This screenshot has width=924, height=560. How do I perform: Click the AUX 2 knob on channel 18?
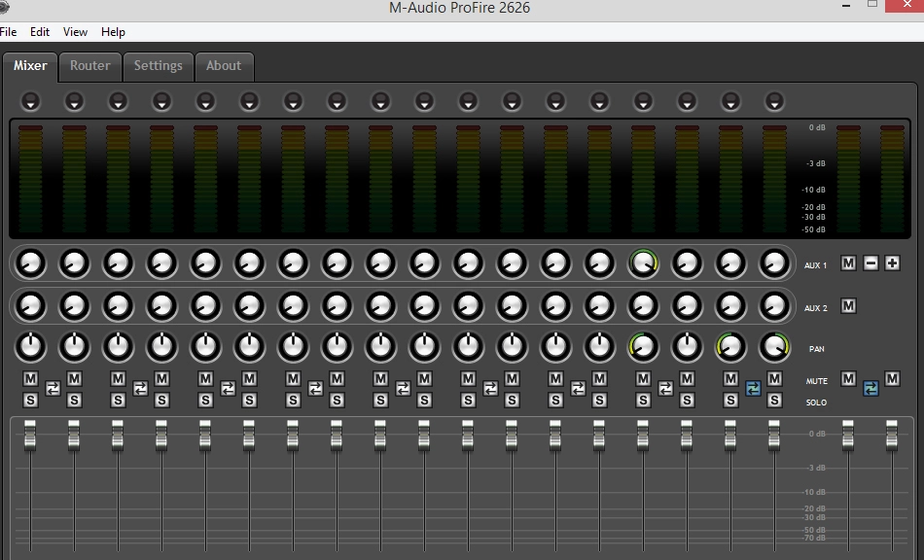(774, 305)
